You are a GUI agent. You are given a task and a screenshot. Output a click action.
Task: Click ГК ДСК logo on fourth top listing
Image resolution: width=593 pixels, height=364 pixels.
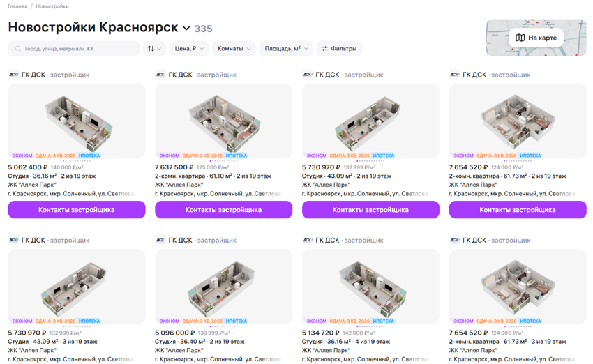[454, 75]
